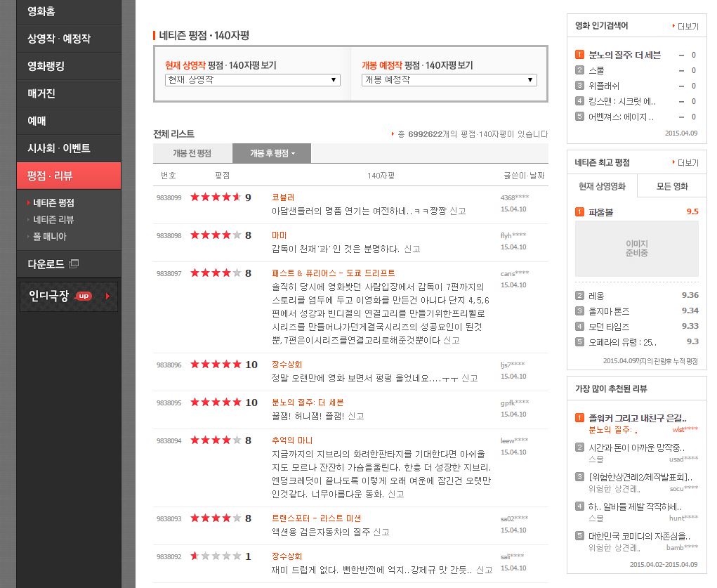Switch to 모든 영화 tab
Image resolution: width=717 pixels, height=588 pixels.
click(672, 186)
